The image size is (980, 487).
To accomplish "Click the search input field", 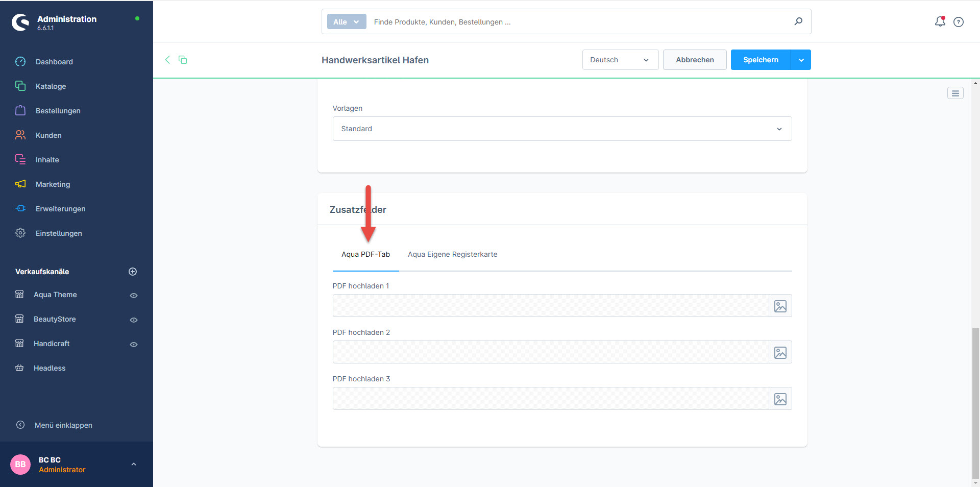I will tap(577, 22).
